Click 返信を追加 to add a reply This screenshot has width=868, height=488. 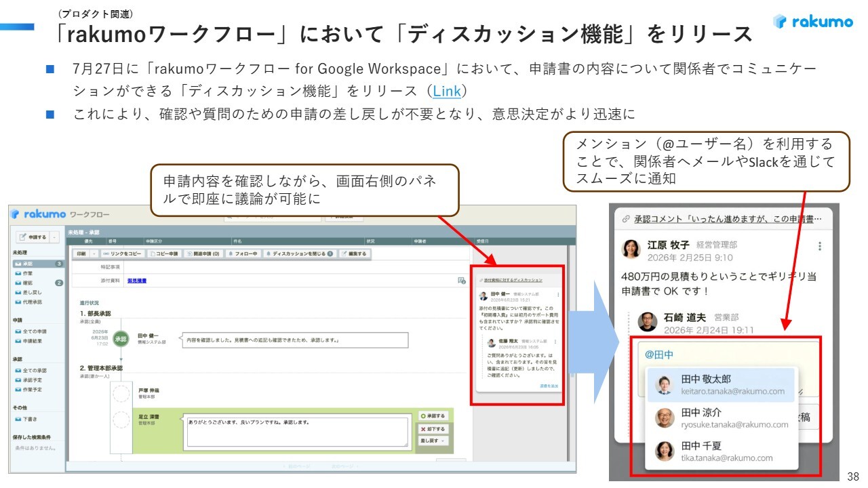pos(549,386)
